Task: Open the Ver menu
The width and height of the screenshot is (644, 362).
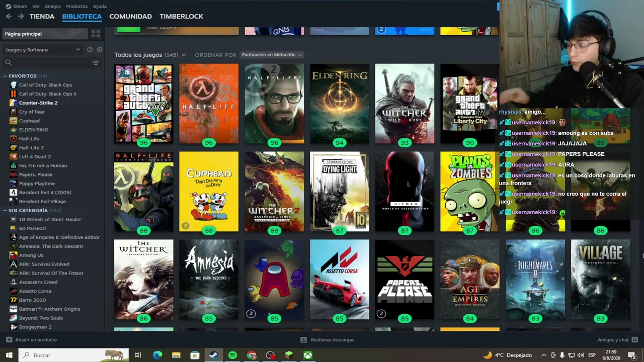Action: 36,7
